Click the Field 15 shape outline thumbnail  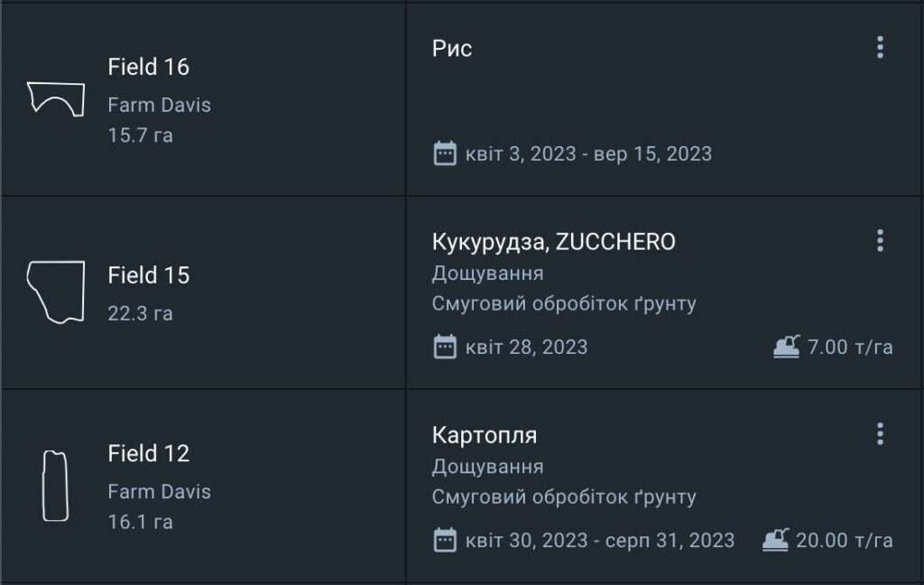point(56,292)
